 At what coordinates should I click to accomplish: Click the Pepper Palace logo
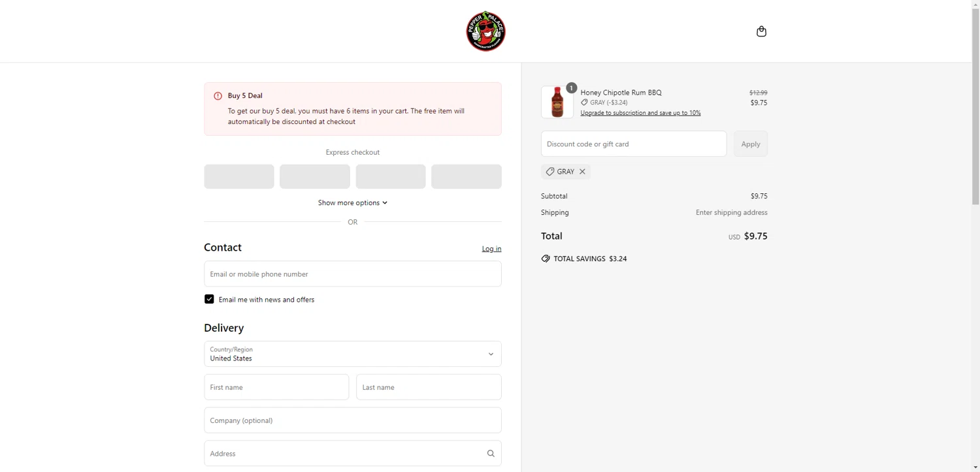486,31
